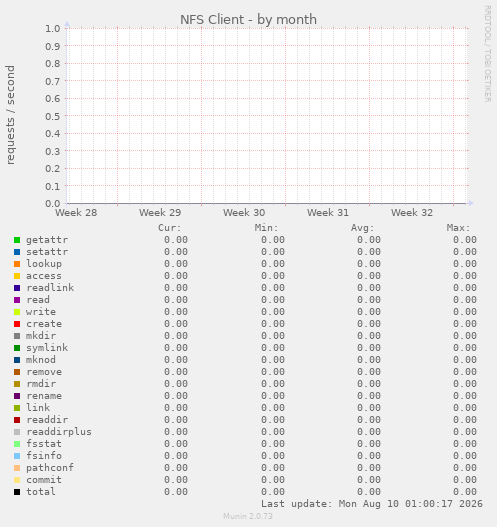Select the orange lookup color square

click(x=17, y=264)
